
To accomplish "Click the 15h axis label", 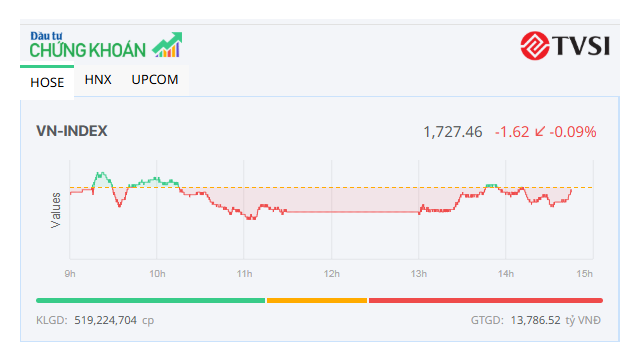I will tap(584, 274).
